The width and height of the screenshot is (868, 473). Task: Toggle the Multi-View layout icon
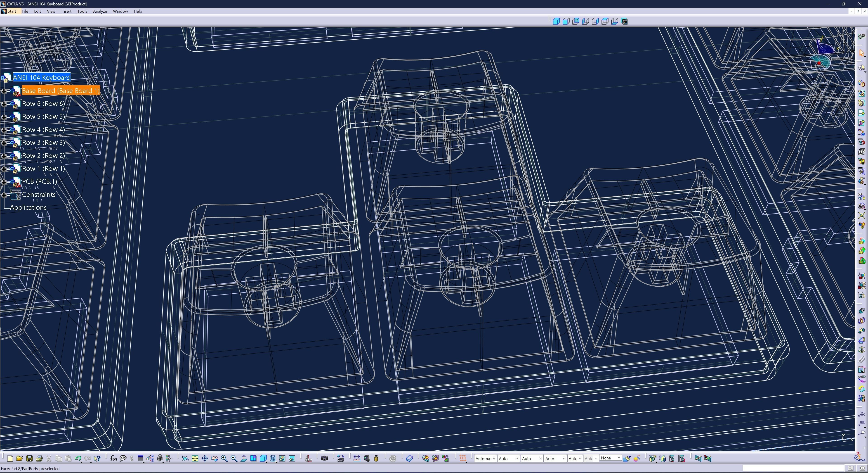[253, 459]
